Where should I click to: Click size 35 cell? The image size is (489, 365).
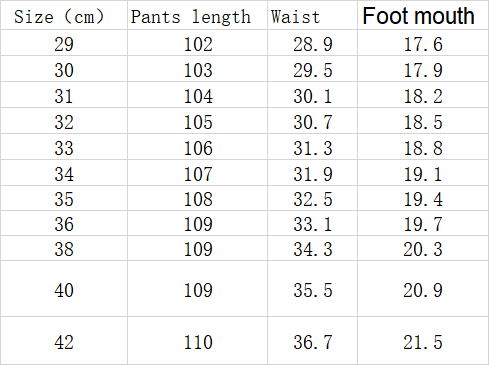(64, 198)
